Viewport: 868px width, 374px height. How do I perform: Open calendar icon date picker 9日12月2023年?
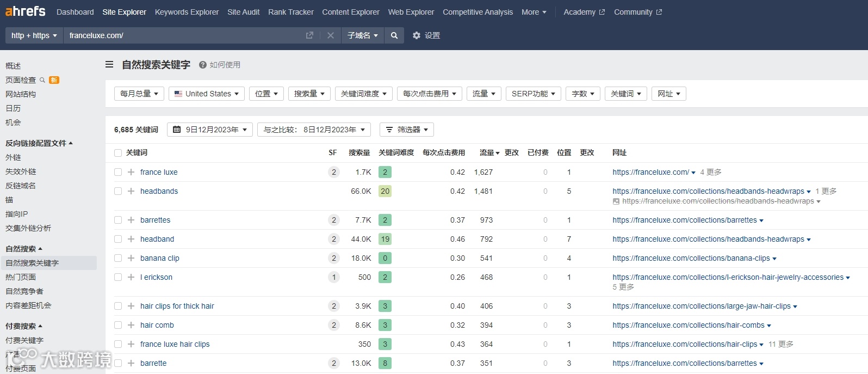coord(177,130)
